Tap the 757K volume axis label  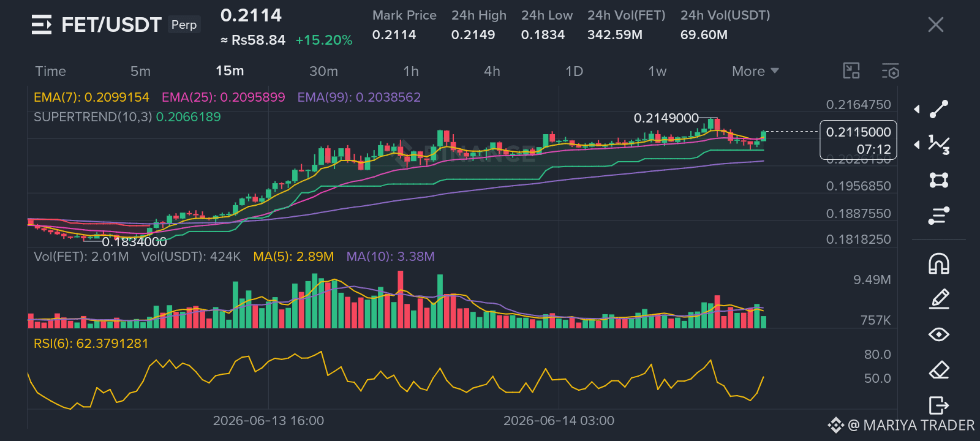point(875,320)
